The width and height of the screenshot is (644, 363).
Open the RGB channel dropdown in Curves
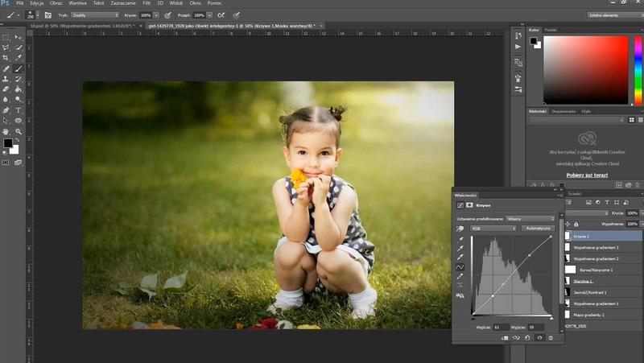494,229
